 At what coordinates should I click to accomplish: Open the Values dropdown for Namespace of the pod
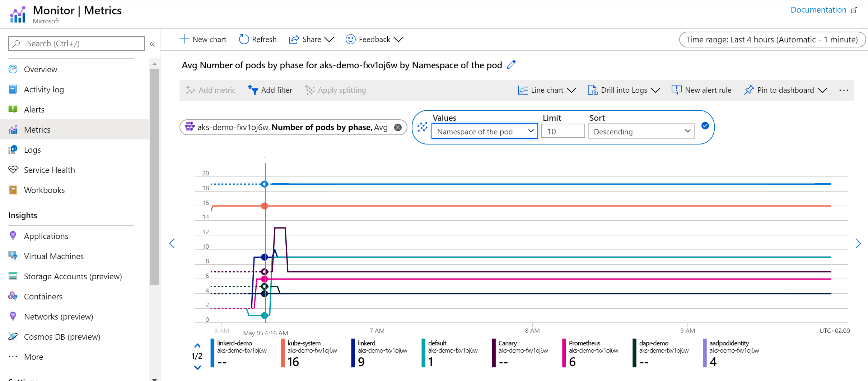[x=484, y=132]
